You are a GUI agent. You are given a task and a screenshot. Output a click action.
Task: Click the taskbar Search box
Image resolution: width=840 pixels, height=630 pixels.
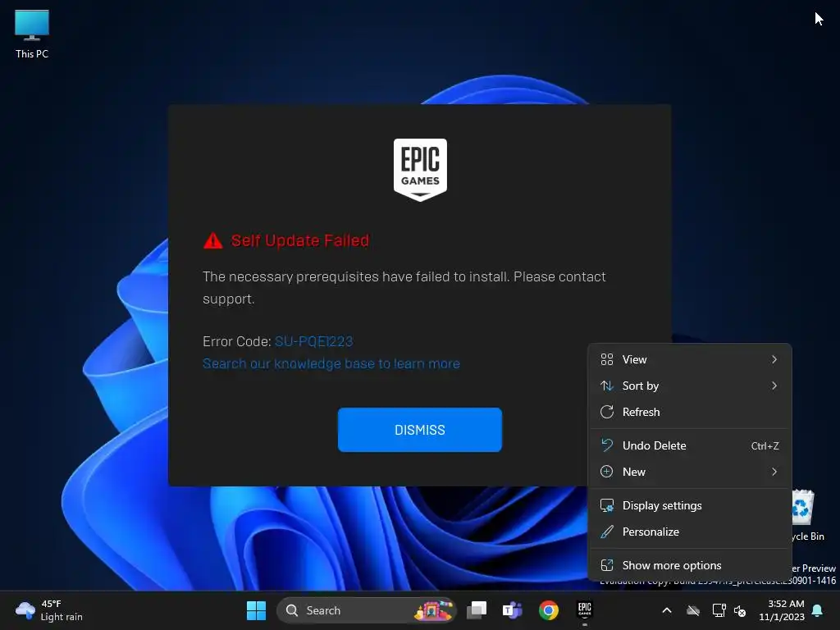pos(366,610)
